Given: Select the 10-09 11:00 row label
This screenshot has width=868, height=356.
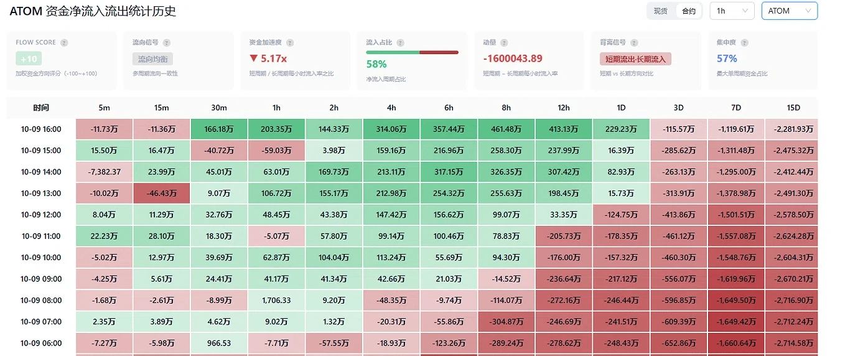Looking at the screenshot, I should pyautogui.click(x=41, y=237).
